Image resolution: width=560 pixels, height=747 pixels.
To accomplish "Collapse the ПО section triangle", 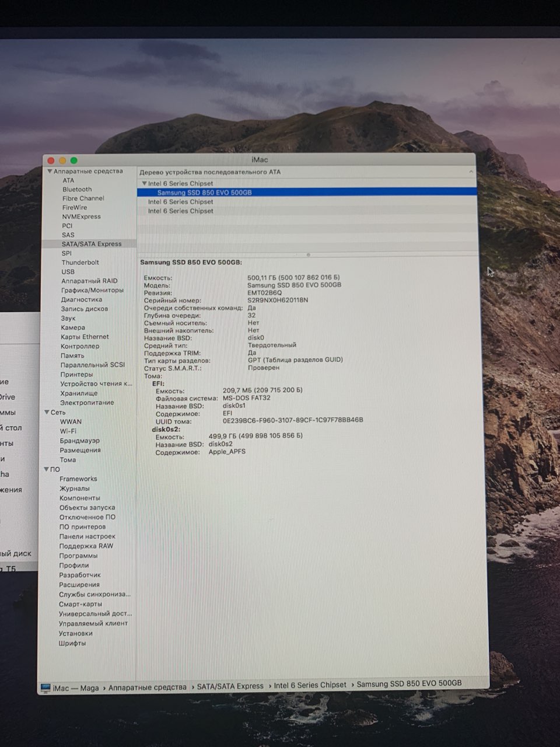I will (46, 469).
